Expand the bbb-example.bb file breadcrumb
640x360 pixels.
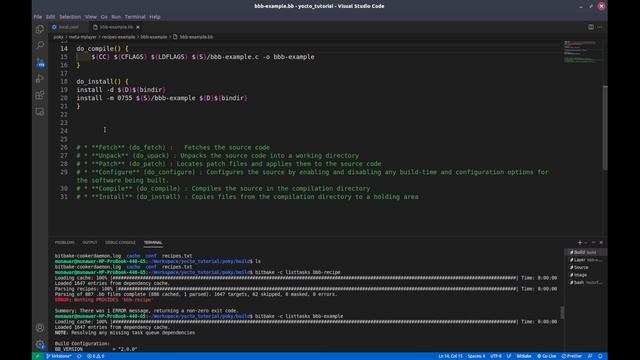pyautogui.click(x=193, y=37)
